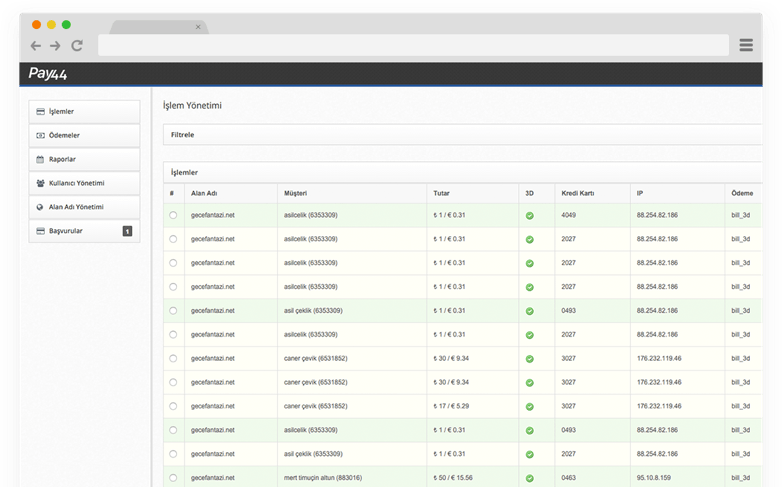Image resolution: width=782 pixels, height=487 pixels.
Task: Click the Pay44 logo
Action: pos(48,74)
